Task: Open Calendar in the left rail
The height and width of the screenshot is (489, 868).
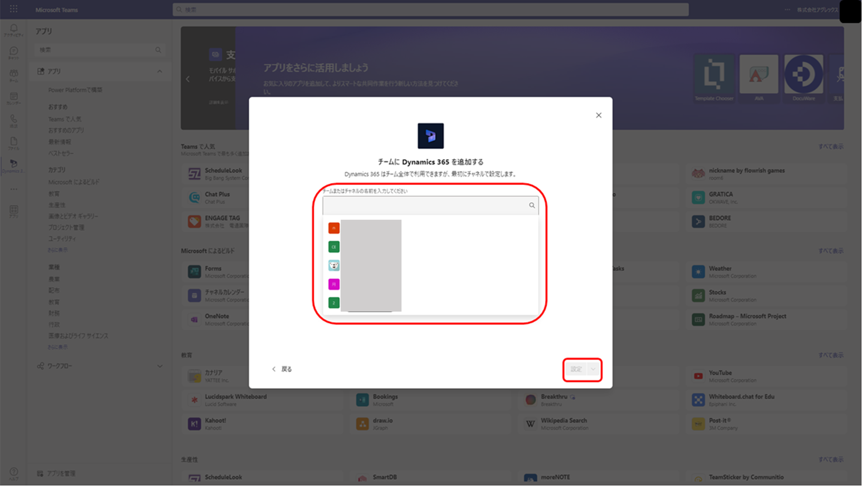Action: [14, 98]
